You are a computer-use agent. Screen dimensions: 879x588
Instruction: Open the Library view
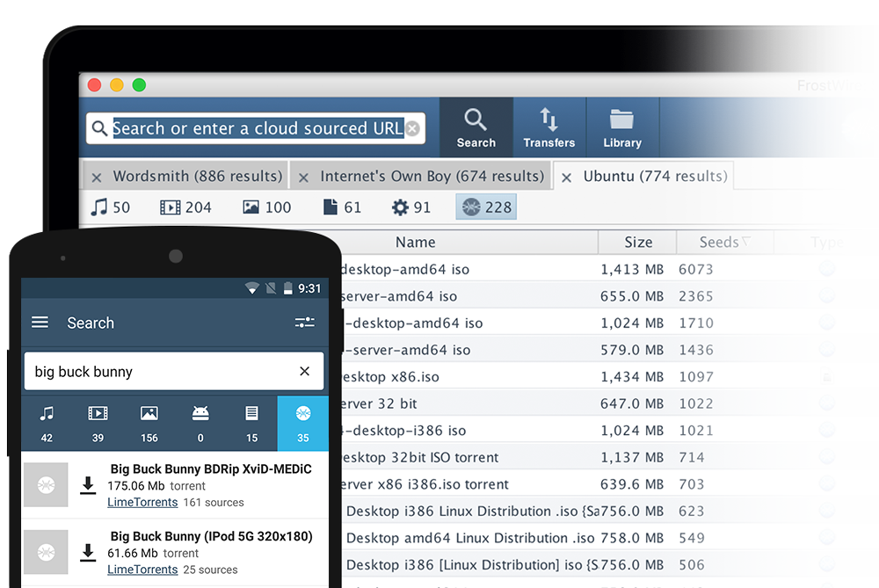point(622,127)
